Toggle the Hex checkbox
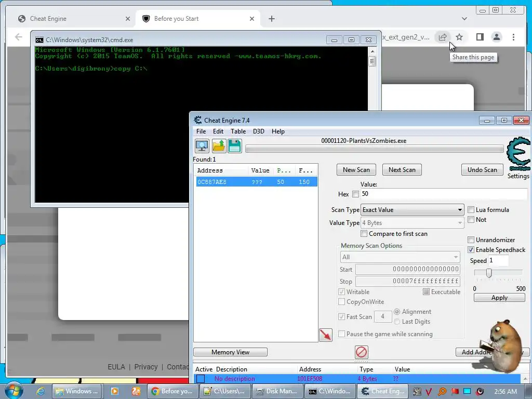 [355, 194]
